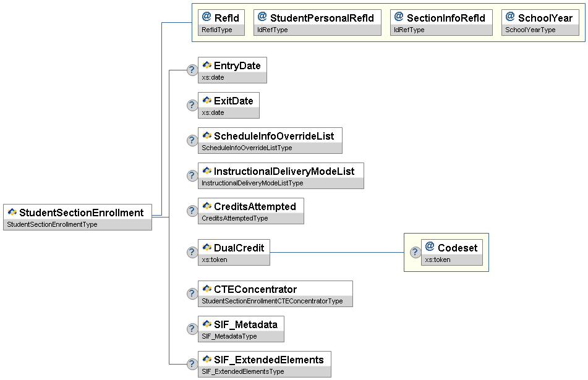Select the SectionInfoRefId attribute box
This screenshot has width=588, height=380.
point(441,22)
